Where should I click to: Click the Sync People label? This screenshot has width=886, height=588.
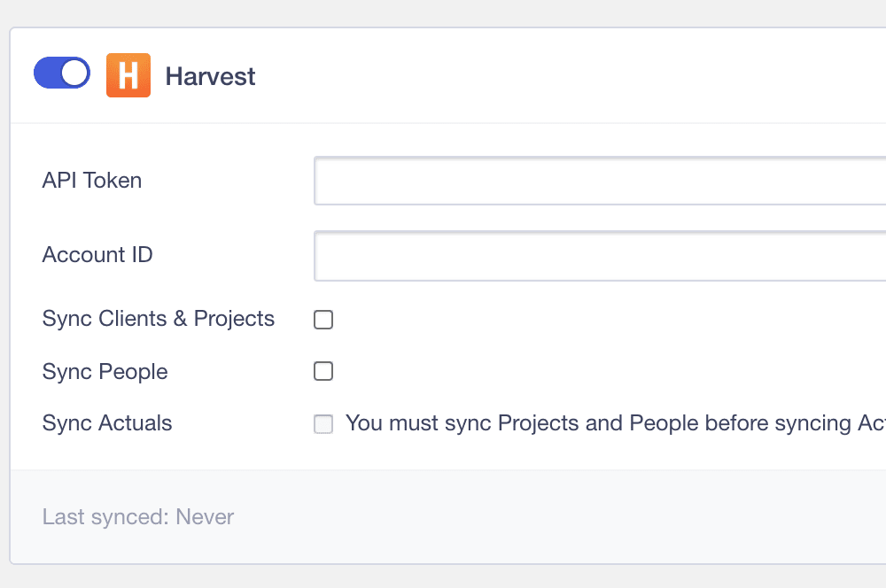click(x=105, y=371)
